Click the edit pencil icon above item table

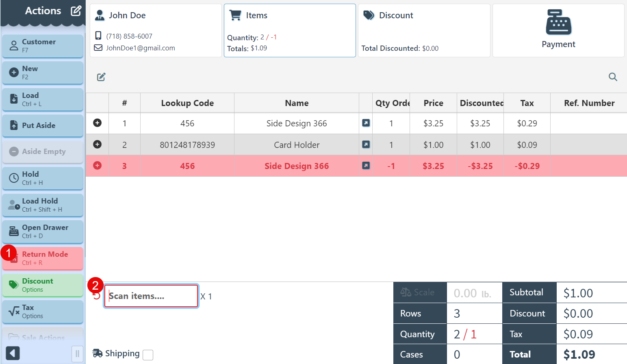pyautogui.click(x=101, y=77)
